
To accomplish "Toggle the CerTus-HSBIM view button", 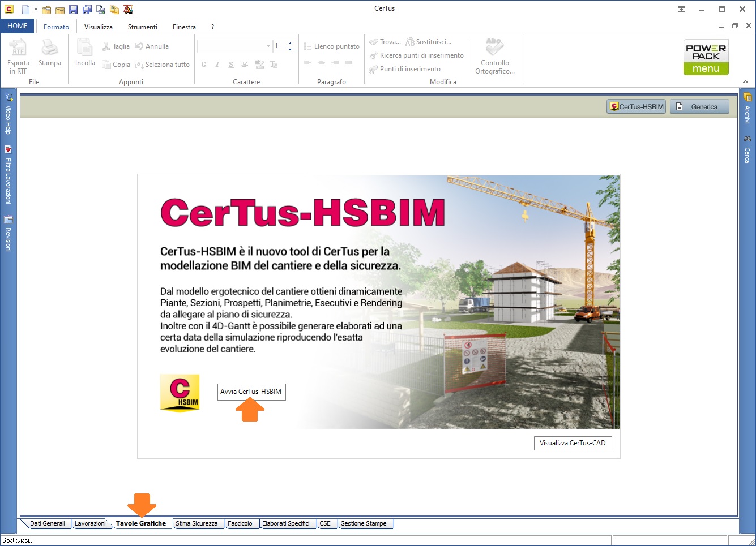I will click(x=637, y=107).
